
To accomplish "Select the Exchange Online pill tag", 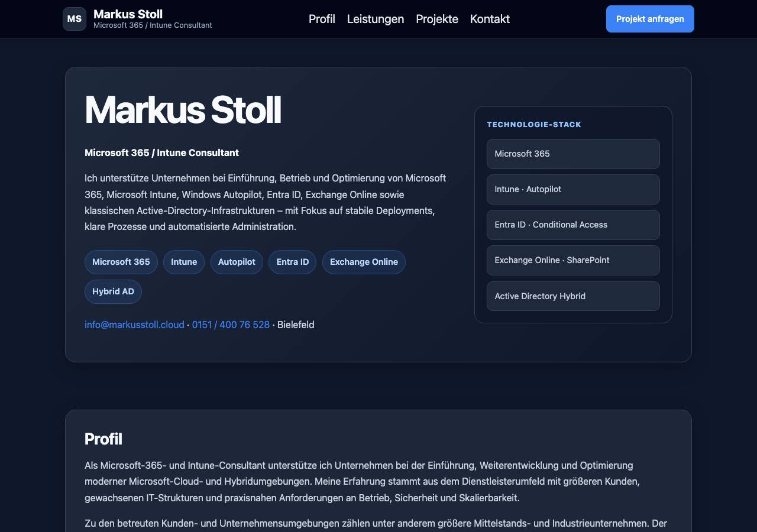I will 364,262.
